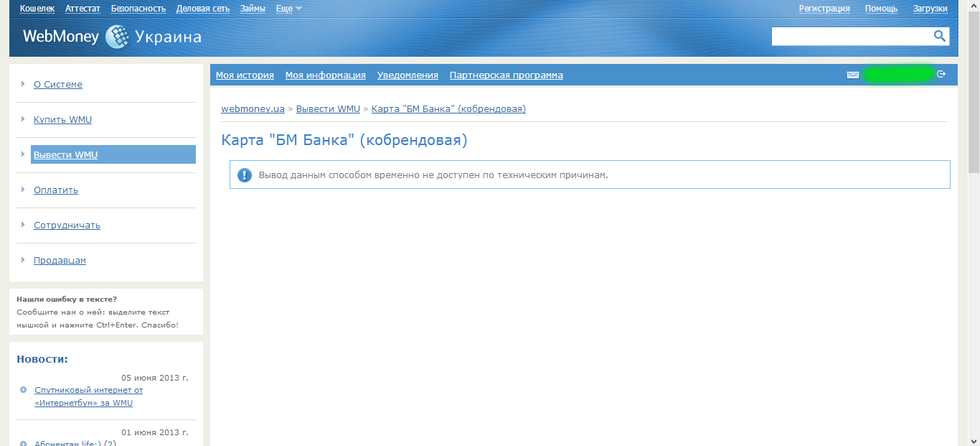Click the blue exclamation info icon
The width and height of the screenshot is (980, 446).
coord(245,175)
